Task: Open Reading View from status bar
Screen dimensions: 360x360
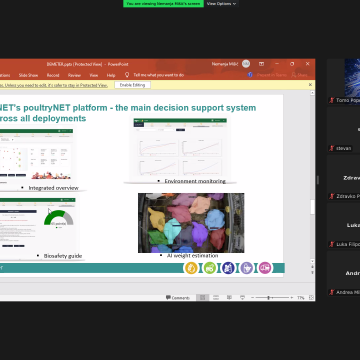Action: (x=229, y=298)
